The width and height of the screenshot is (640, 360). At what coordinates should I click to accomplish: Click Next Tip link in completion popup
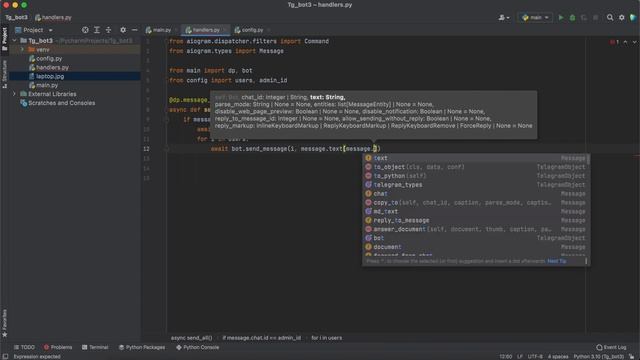click(557, 261)
